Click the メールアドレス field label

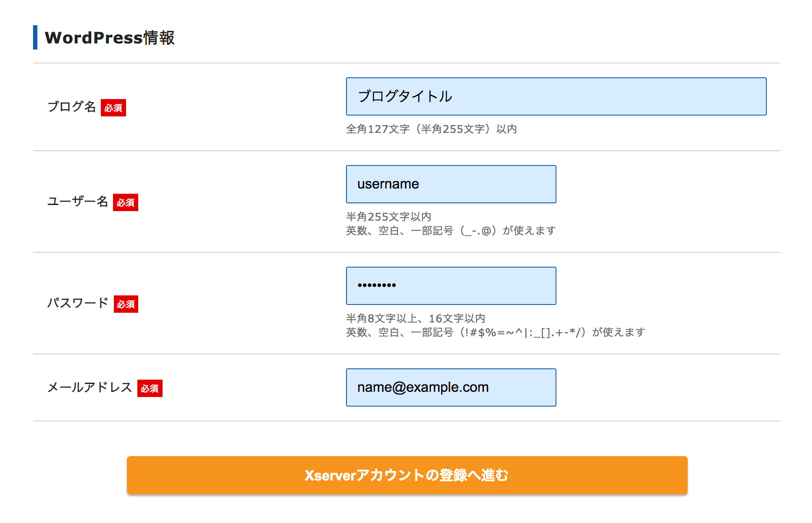pos(89,387)
